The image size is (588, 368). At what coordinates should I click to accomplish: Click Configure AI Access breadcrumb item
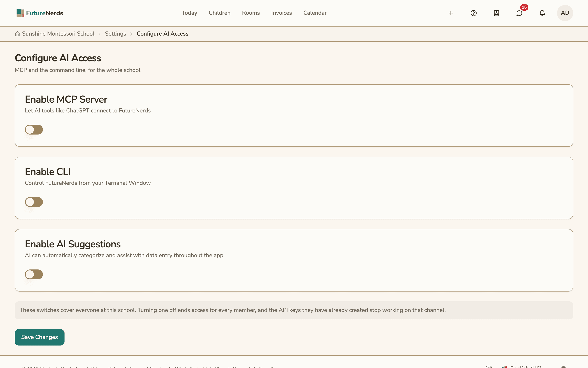point(163,34)
